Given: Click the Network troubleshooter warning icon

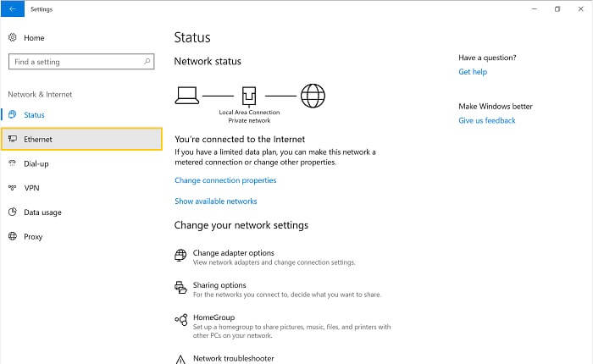Looking at the screenshot, I should coord(180,360).
